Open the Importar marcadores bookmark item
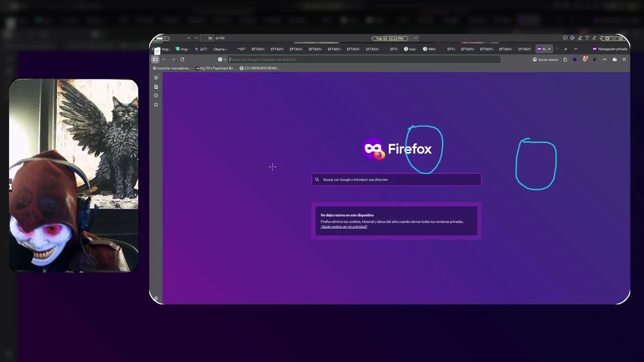Viewport: 644px width, 362px height. [x=172, y=68]
